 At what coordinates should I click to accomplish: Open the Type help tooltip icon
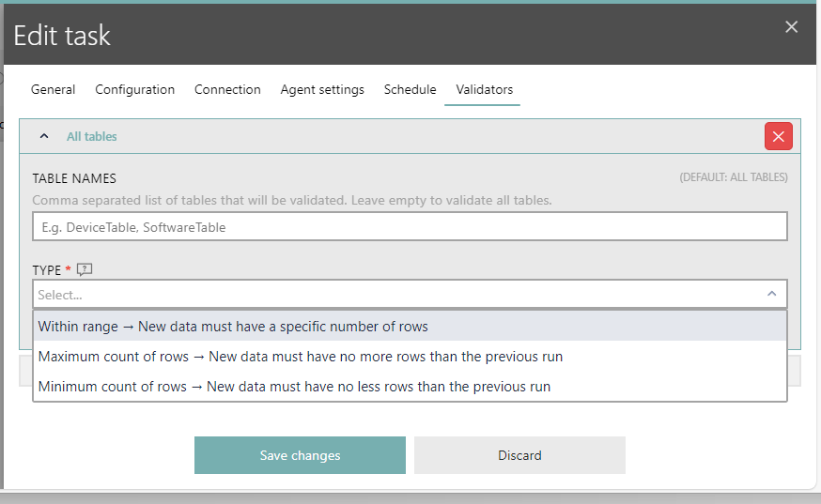tap(85, 270)
